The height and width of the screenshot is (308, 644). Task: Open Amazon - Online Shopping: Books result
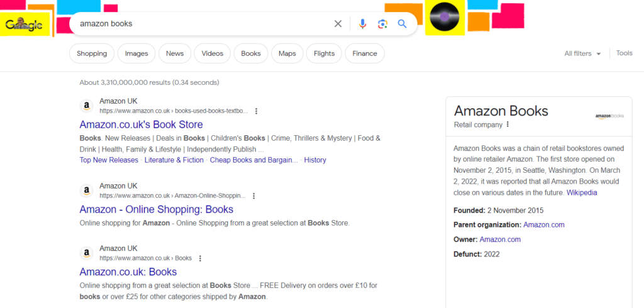point(157,209)
